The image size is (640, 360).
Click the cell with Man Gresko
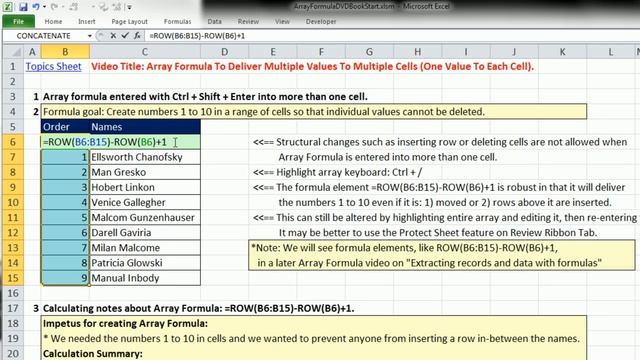point(145,172)
